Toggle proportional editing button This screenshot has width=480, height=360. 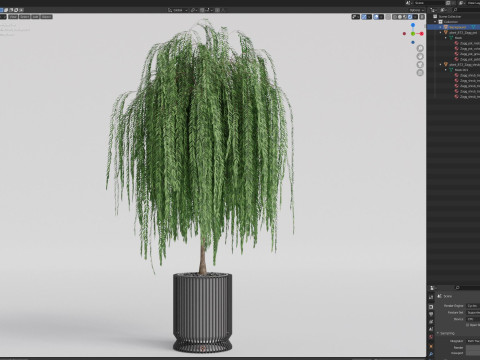(217, 10)
